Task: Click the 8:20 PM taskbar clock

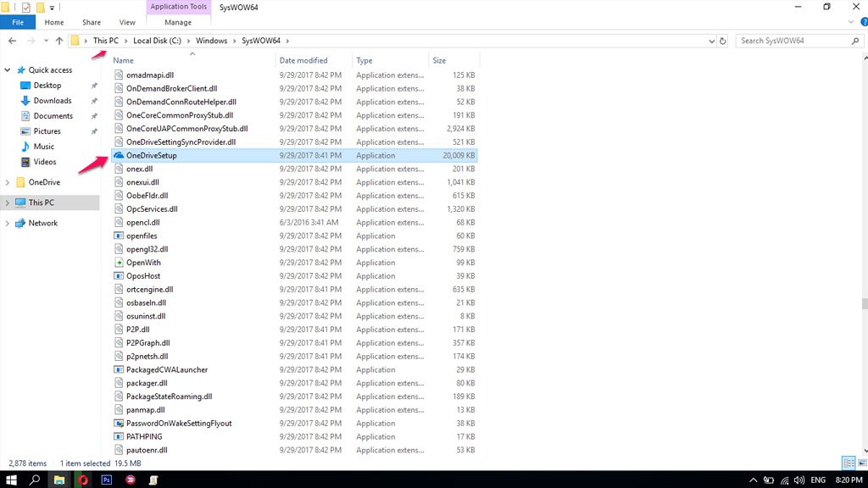Action: point(849,480)
